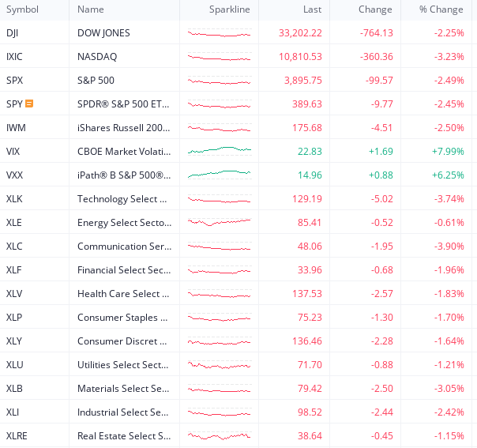The image size is (477, 448).
Task: Click the NASDAQ name
Action: tap(97, 57)
